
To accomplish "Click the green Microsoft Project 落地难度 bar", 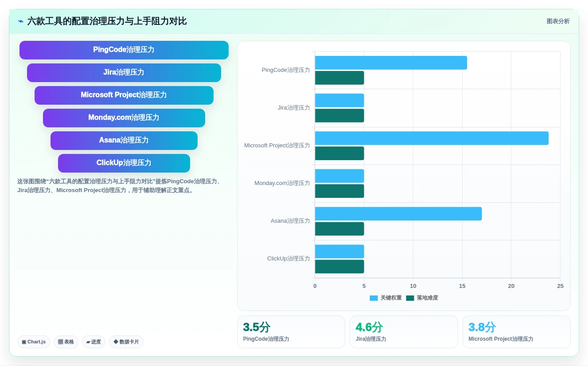I will (339, 153).
